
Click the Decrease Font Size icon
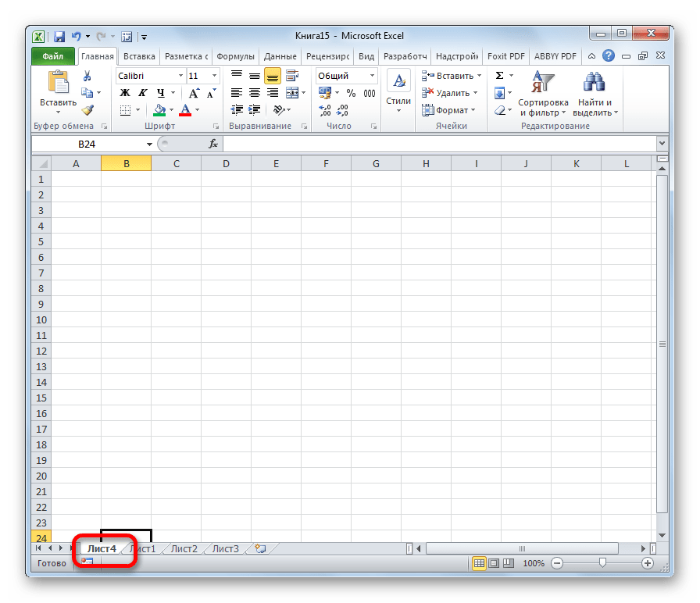click(x=211, y=93)
